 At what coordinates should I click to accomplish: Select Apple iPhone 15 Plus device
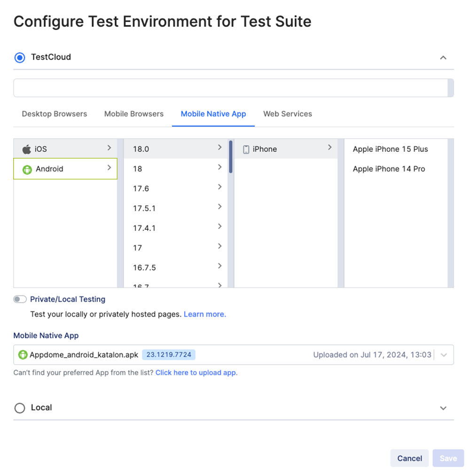coord(390,149)
